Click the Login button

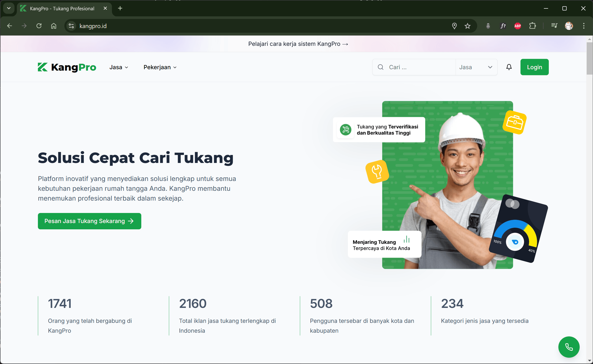[x=534, y=67]
